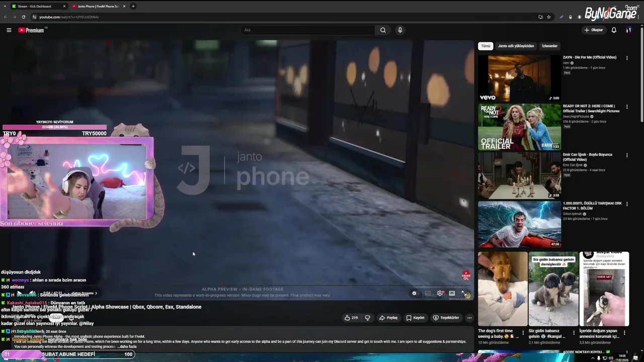Open YouTube notifications bell

click(x=614, y=30)
